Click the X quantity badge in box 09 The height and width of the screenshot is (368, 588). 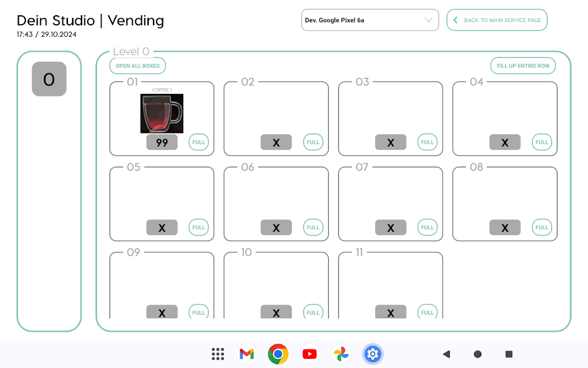click(162, 312)
